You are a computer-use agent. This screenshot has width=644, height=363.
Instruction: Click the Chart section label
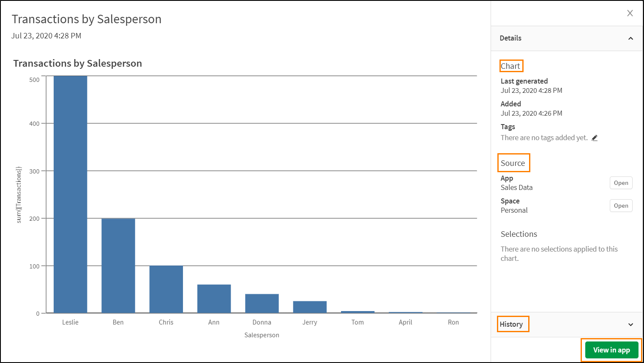tap(511, 66)
